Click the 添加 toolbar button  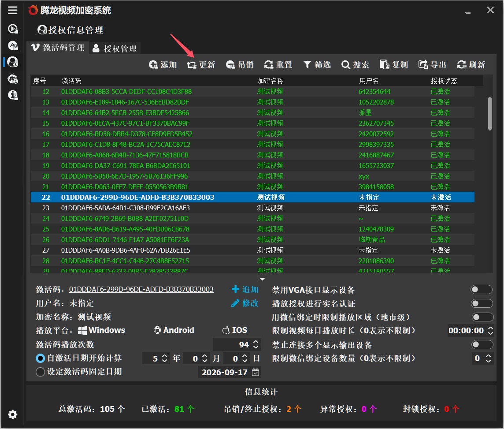click(163, 65)
